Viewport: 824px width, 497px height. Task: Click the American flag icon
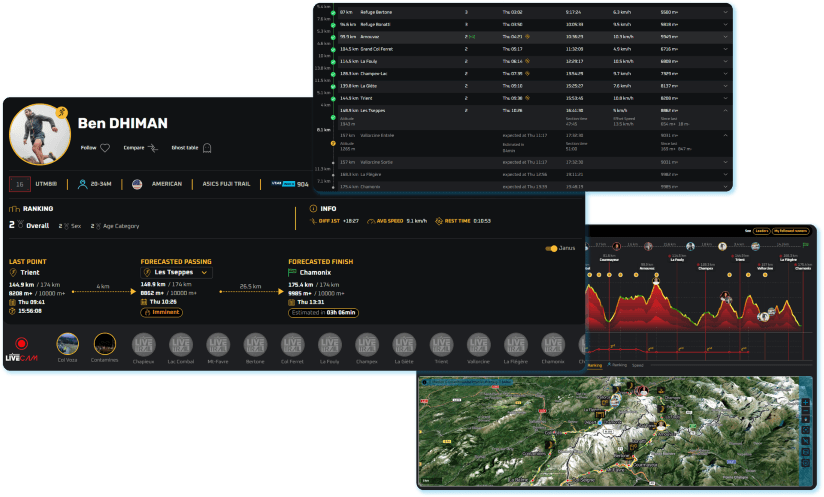pyautogui.click(x=137, y=184)
